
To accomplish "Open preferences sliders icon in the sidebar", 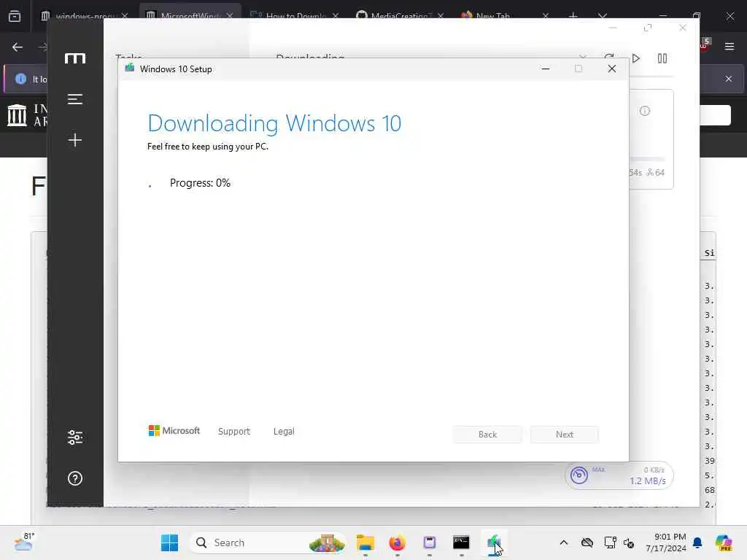I will click(x=75, y=437).
